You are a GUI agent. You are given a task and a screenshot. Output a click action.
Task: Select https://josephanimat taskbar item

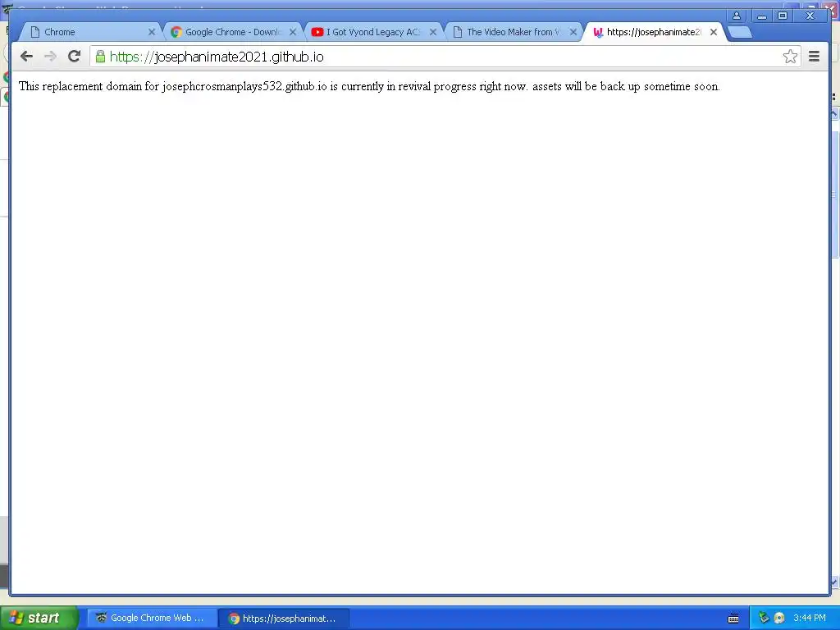coord(284,619)
